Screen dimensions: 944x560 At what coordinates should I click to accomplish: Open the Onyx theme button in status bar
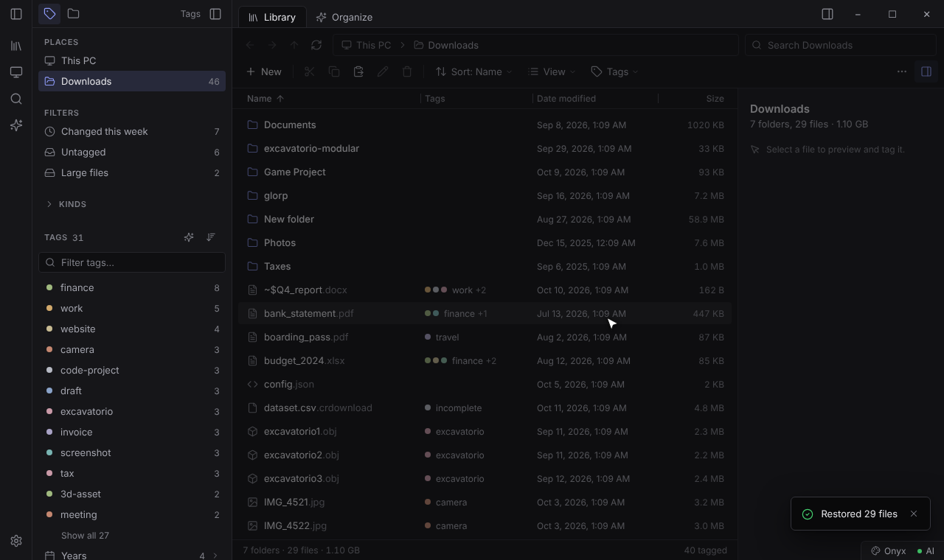[x=889, y=551]
